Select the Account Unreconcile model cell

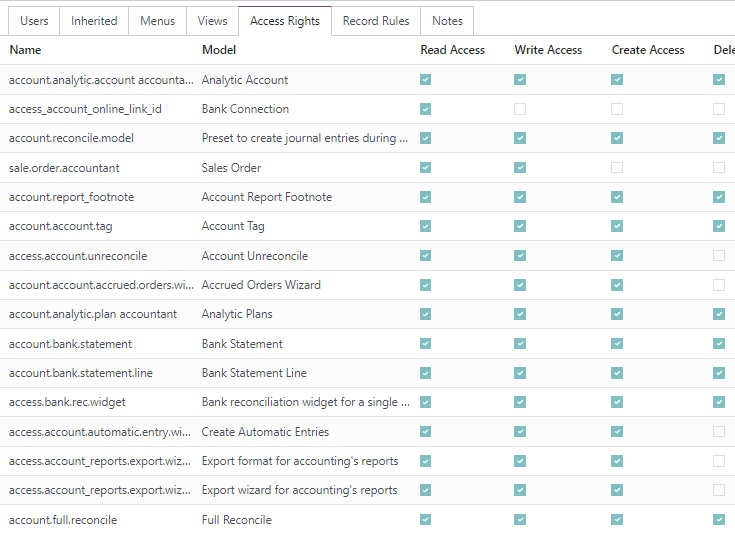click(x=255, y=256)
